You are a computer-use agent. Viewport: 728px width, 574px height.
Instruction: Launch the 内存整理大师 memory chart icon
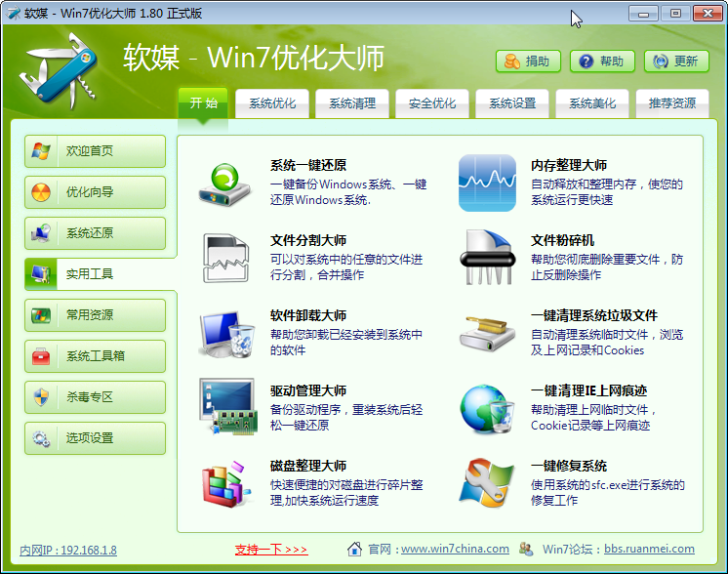tap(487, 183)
